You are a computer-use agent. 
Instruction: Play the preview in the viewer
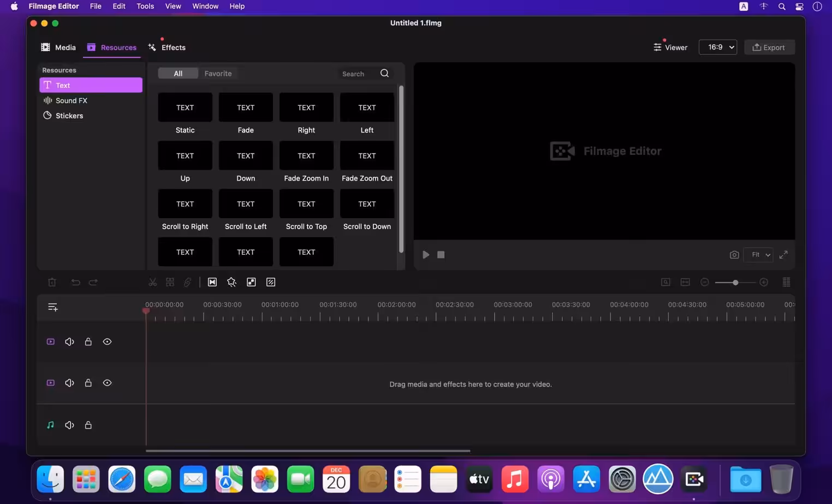tap(426, 255)
